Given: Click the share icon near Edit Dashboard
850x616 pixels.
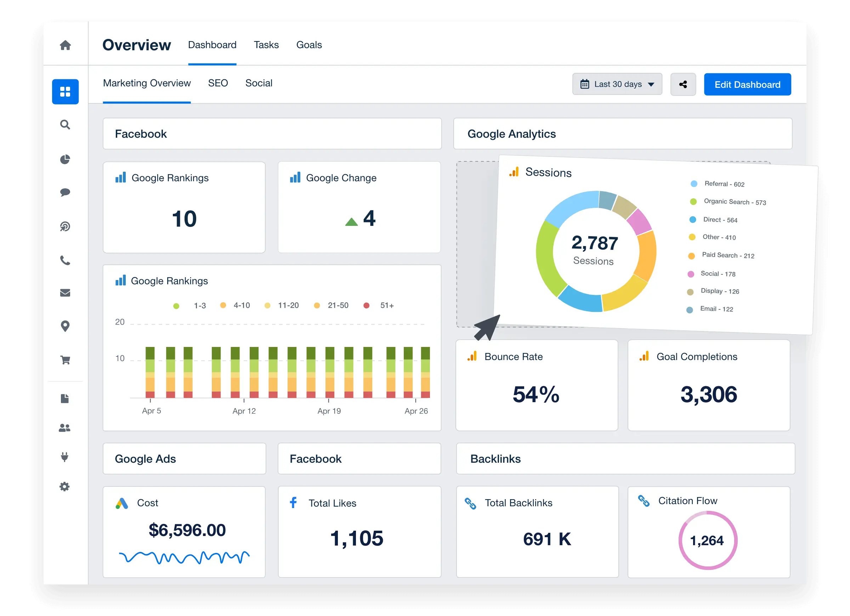Looking at the screenshot, I should [x=683, y=84].
